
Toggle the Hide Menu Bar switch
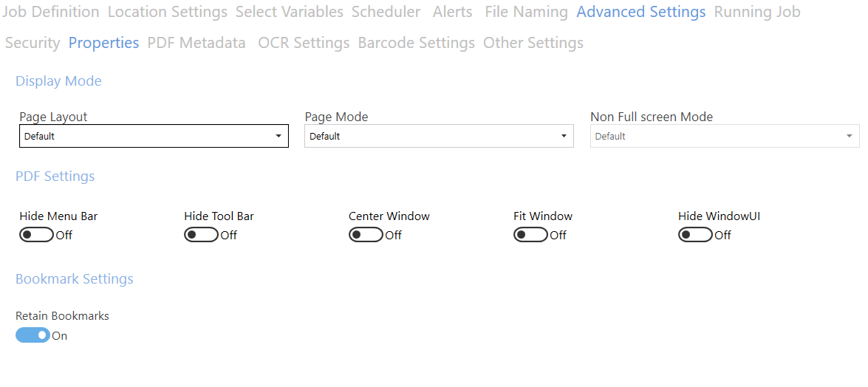pyautogui.click(x=36, y=235)
